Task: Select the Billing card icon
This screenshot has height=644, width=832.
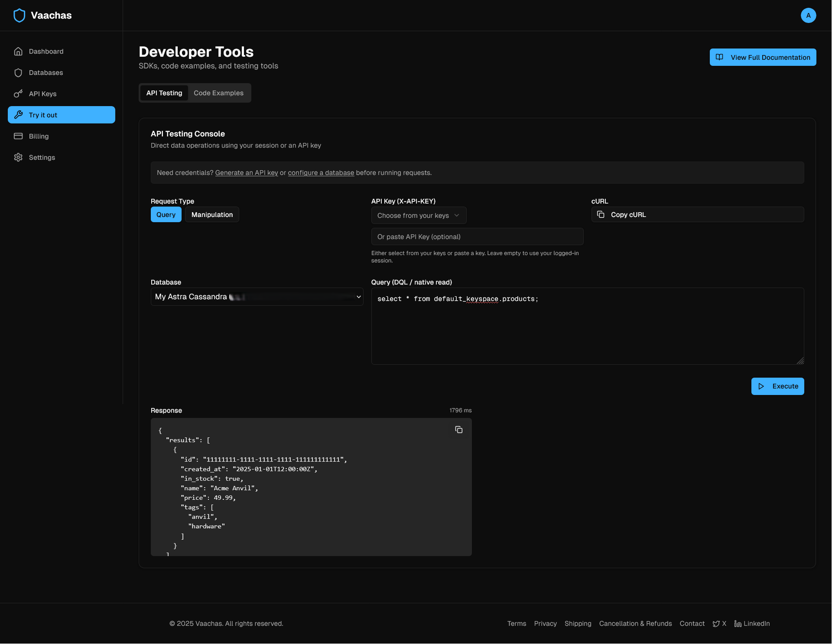Action: click(18, 136)
